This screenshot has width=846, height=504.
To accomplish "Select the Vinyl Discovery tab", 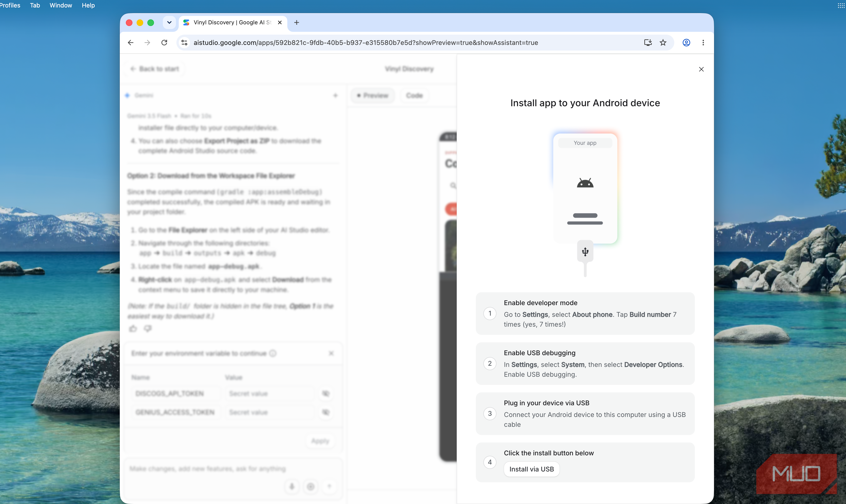I will [x=233, y=22].
